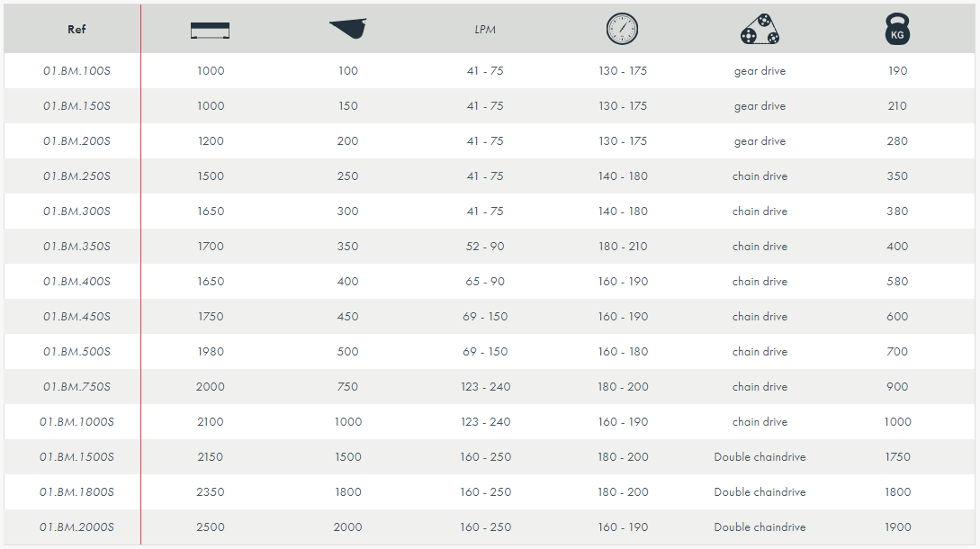Click the Ref column header
This screenshot has height=549, width=980.
(76, 30)
